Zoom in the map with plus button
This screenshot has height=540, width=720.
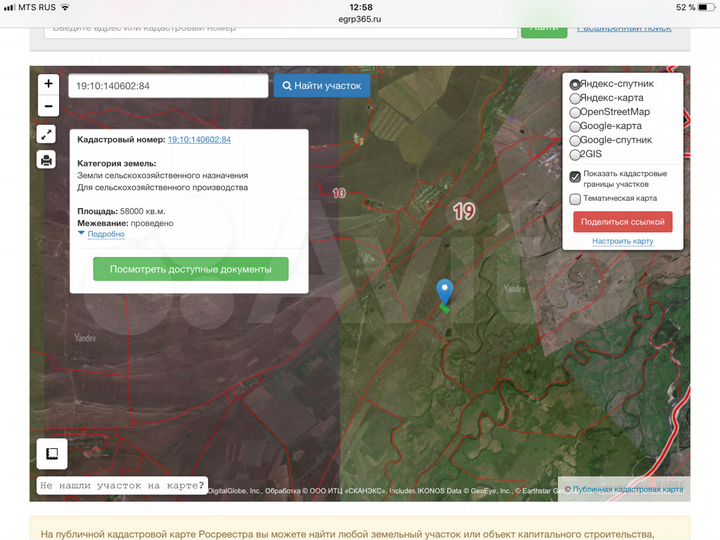tap(48, 84)
